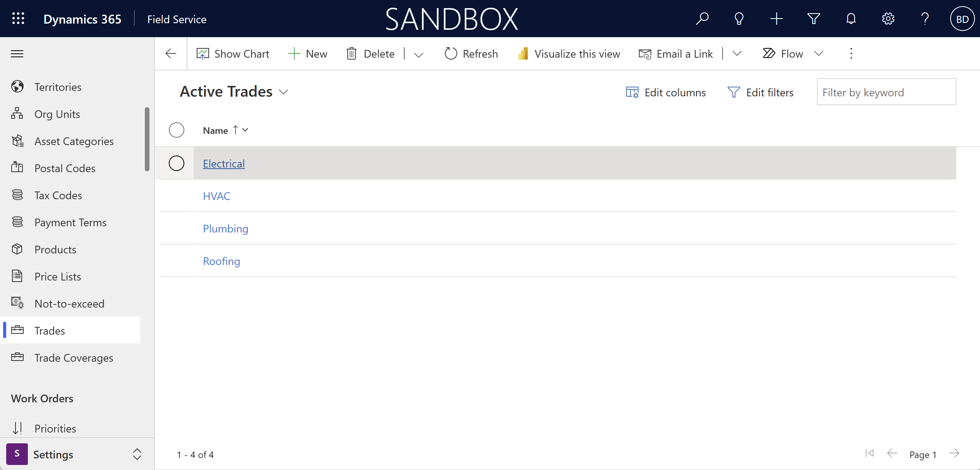Click the Electrical trade link

224,163
